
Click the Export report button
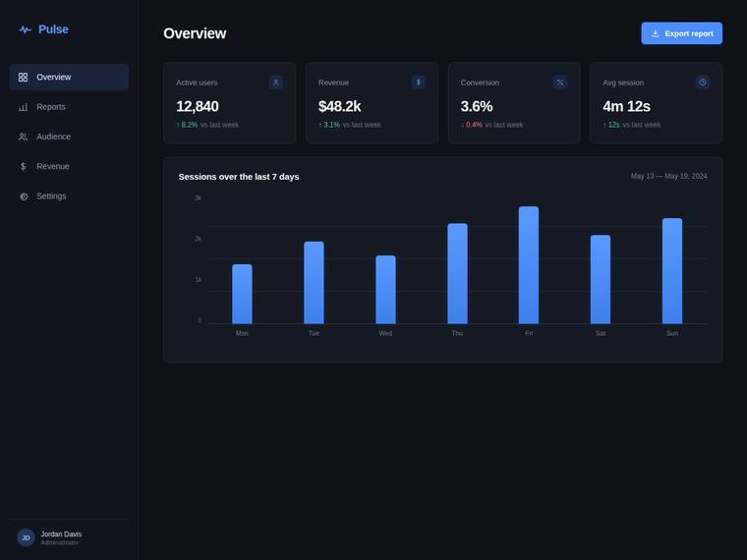click(x=682, y=33)
